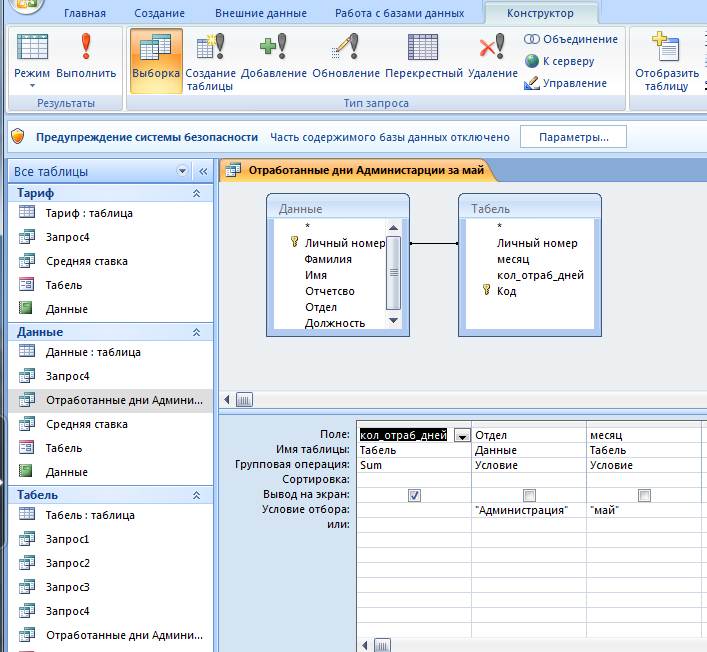Select К серверу query option

pyautogui.click(x=559, y=61)
